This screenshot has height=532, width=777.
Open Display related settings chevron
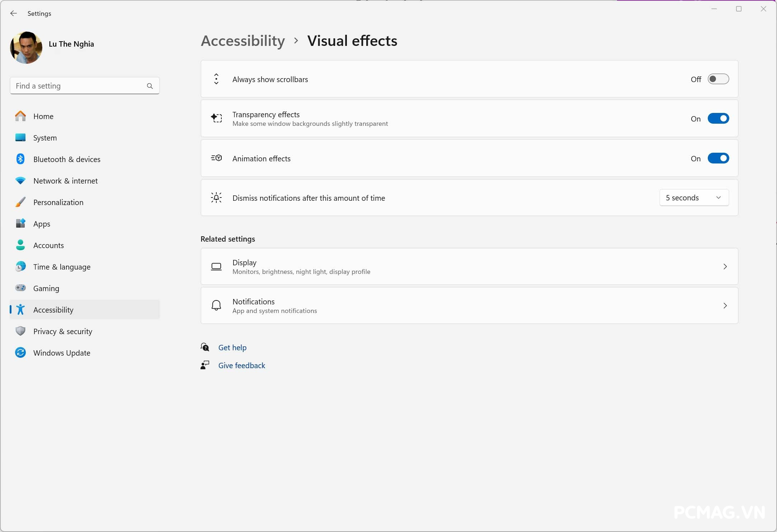pyautogui.click(x=725, y=267)
